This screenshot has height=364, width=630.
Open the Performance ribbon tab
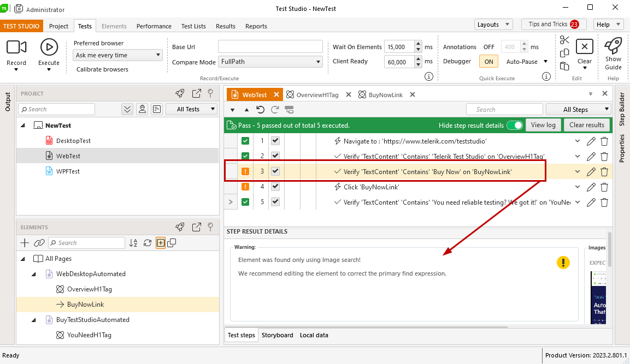coord(154,26)
